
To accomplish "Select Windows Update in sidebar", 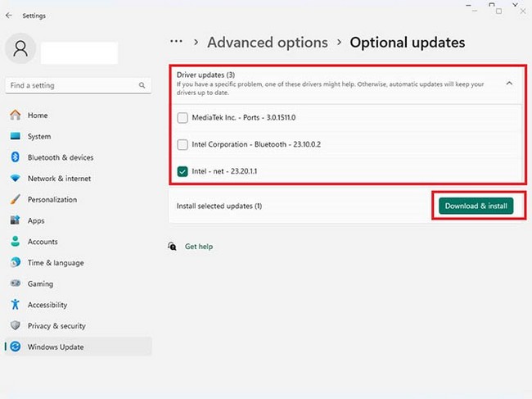I will [x=79, y=347].
